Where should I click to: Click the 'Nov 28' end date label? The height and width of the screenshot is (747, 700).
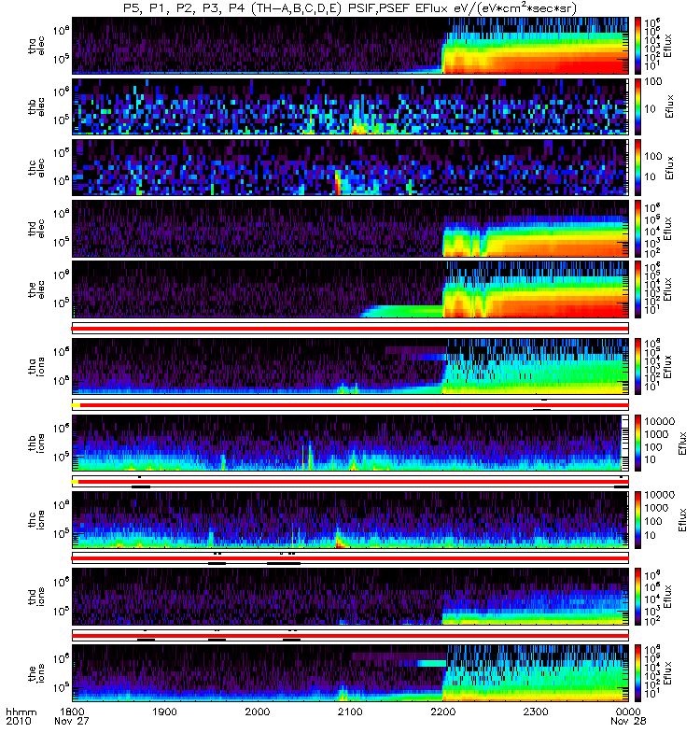click(x=628, y=721)
